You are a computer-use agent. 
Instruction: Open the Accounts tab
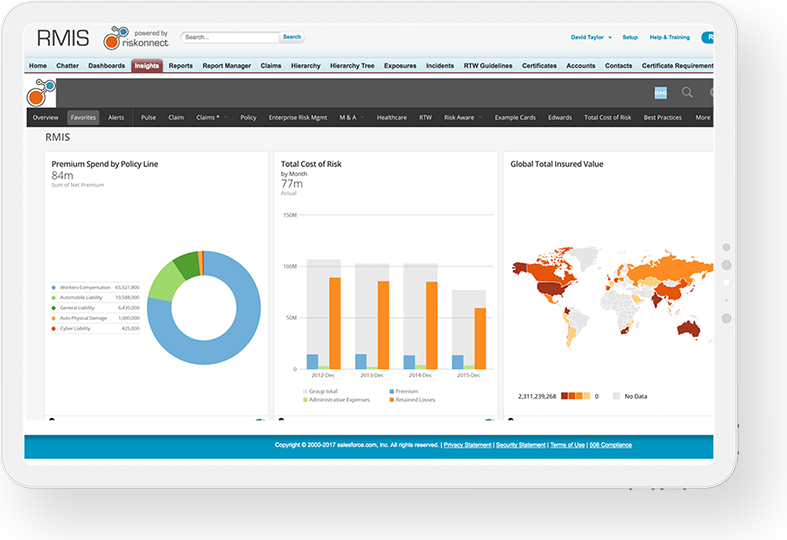580,66
